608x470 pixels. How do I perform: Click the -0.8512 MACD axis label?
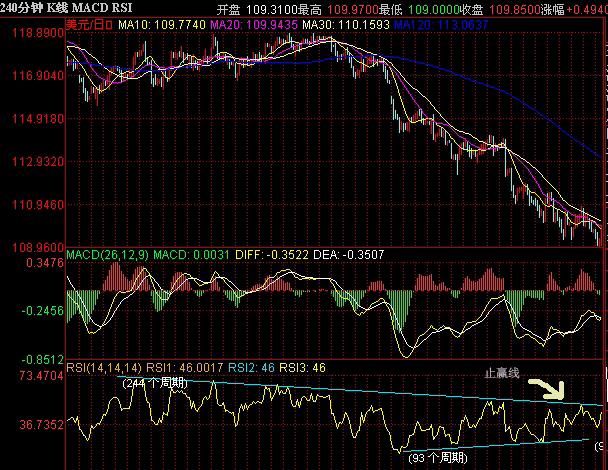click(43, 360)
